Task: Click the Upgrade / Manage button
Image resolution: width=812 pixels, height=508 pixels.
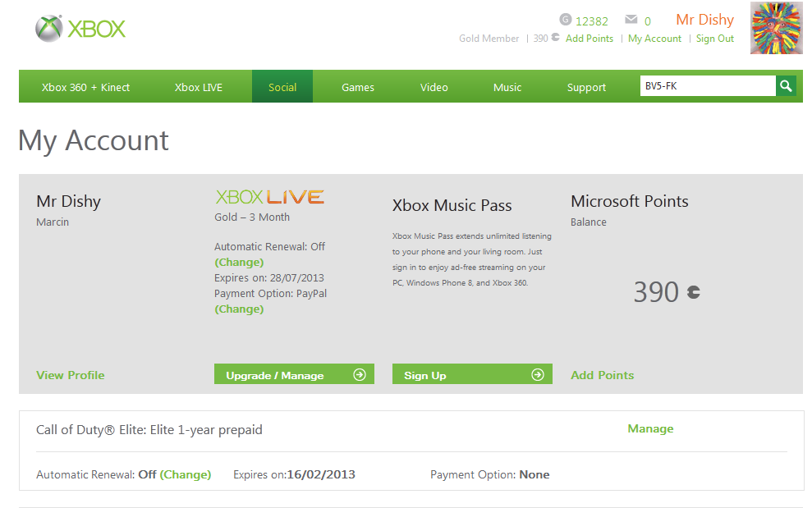Action: pyautogui.click(x=294, y=374)
